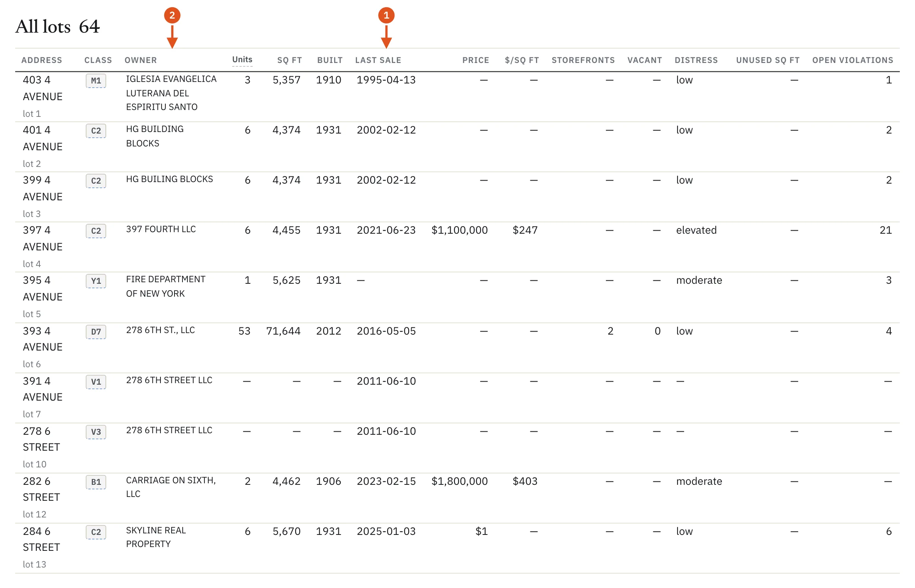This screenshot has width=915, height=588.
Task: Click the 21 open violations value
Action: (886, 230)
